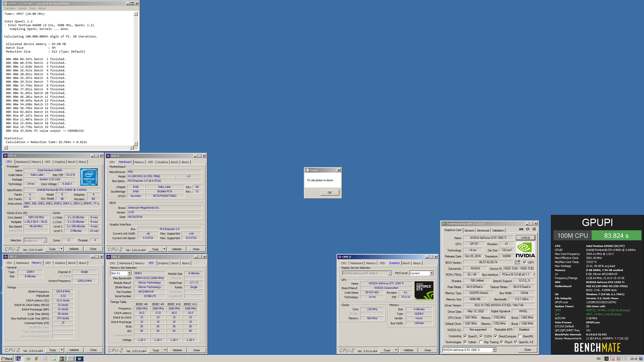The height and width of the screenshot is (362, 644).
Task: Open the Paint palette taskbar icon
Action: click(x=45, y=359)
